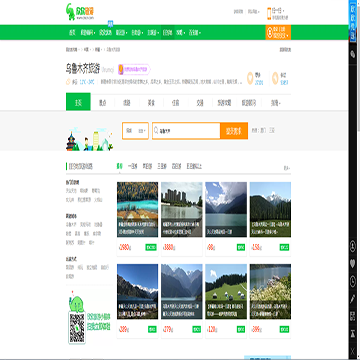Click the orange login button with avatar icon
360x360 pixels.
tap(278, 32)
